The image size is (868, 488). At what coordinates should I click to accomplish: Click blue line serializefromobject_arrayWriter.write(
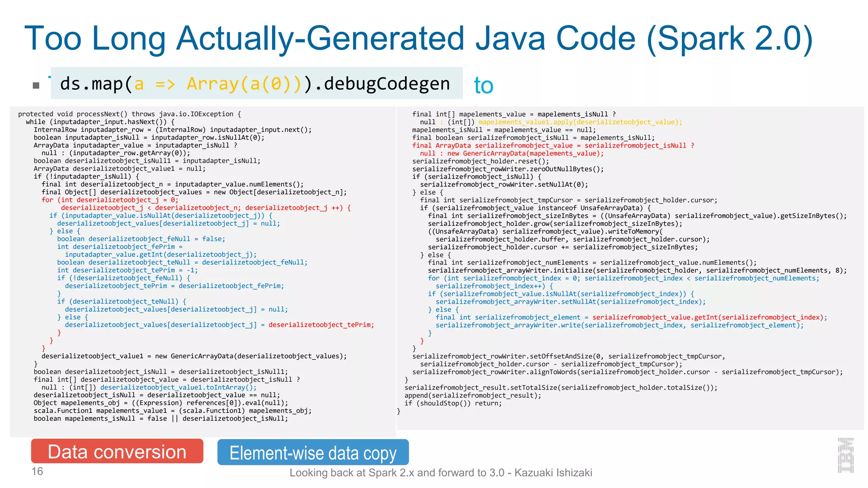point(620,325)
